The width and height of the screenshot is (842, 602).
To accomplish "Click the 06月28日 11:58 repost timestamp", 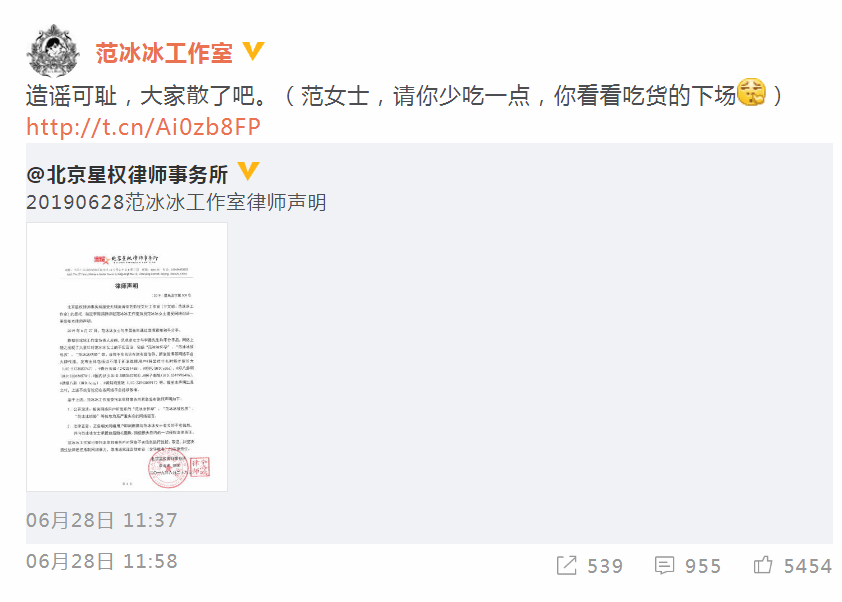I will 101,561.
